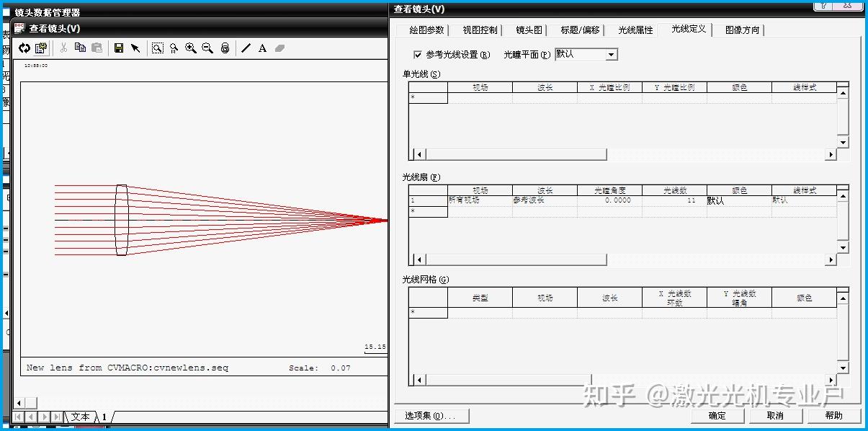Switch to the 光线属性 tab
Screen dimensions: 868x431
[x=634, y=30]
